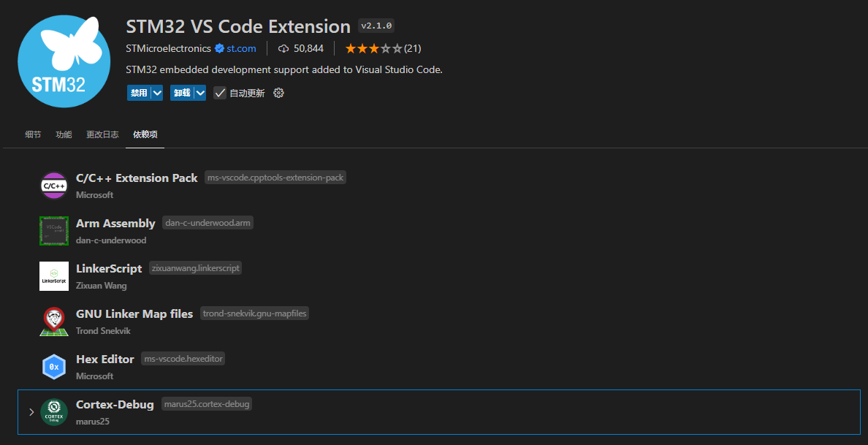Click the STMicroelectronics publisher name

(x=168, y=49)
